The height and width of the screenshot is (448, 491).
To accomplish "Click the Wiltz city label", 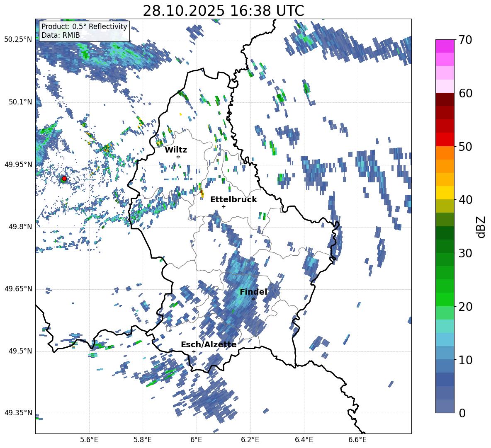I will (176, 150).
